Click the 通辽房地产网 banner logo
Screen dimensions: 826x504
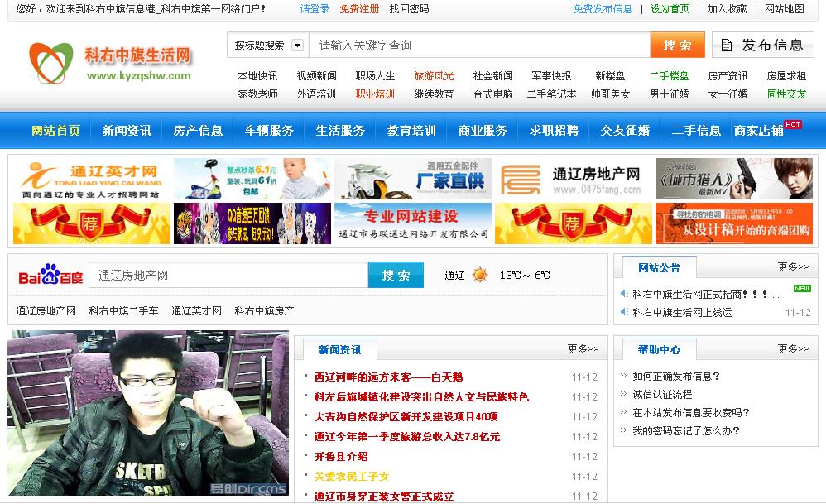click(x=573, y=180)
